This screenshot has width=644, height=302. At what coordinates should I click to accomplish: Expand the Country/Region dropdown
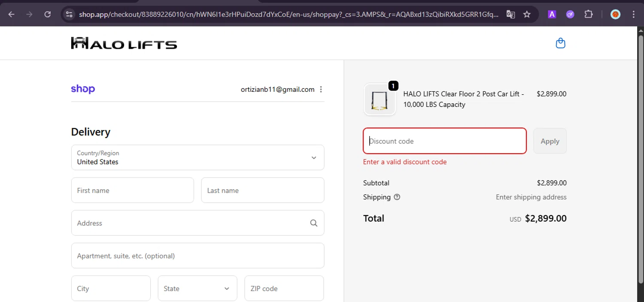(x=197, y=157)
